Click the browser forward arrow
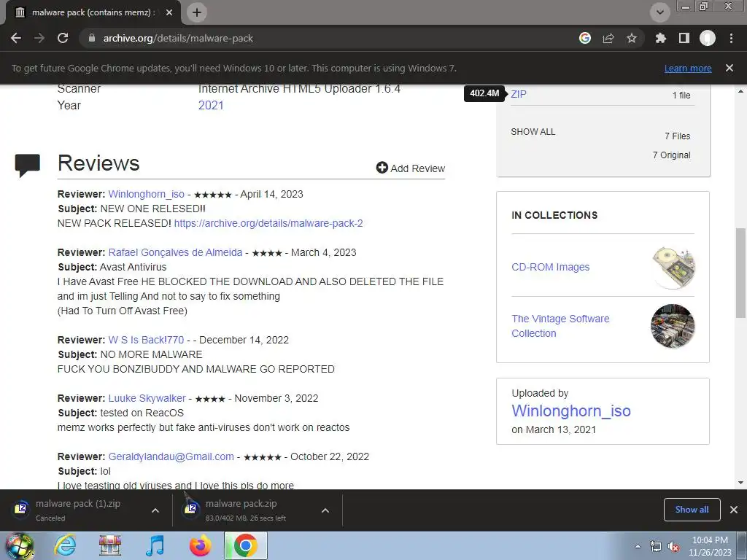 (x=39, y=38)
